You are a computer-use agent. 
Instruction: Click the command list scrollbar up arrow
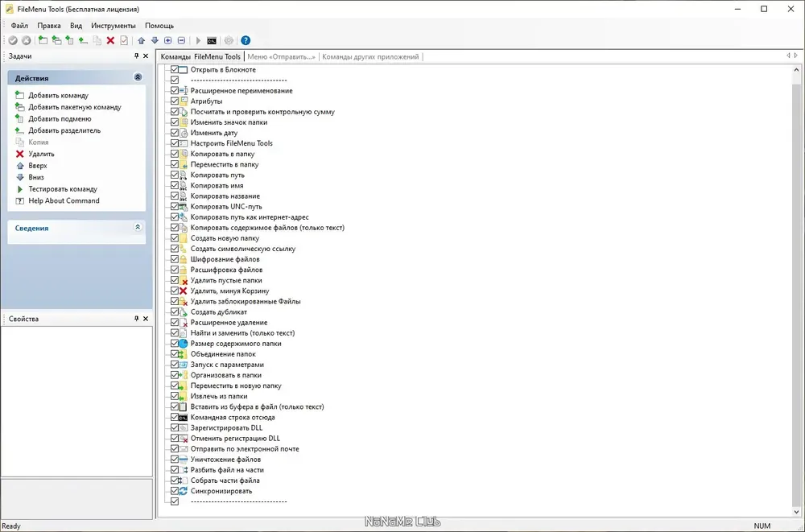(796, 70)
